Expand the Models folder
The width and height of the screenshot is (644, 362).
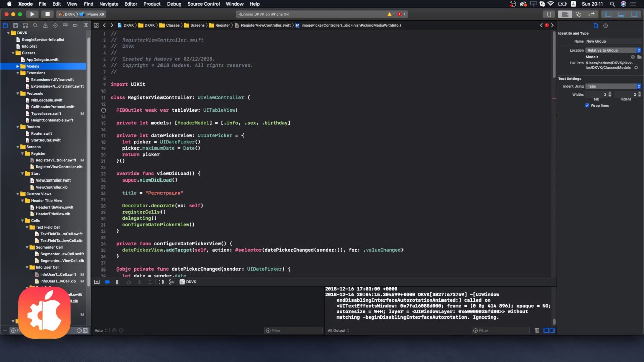(x=18, y=66)
